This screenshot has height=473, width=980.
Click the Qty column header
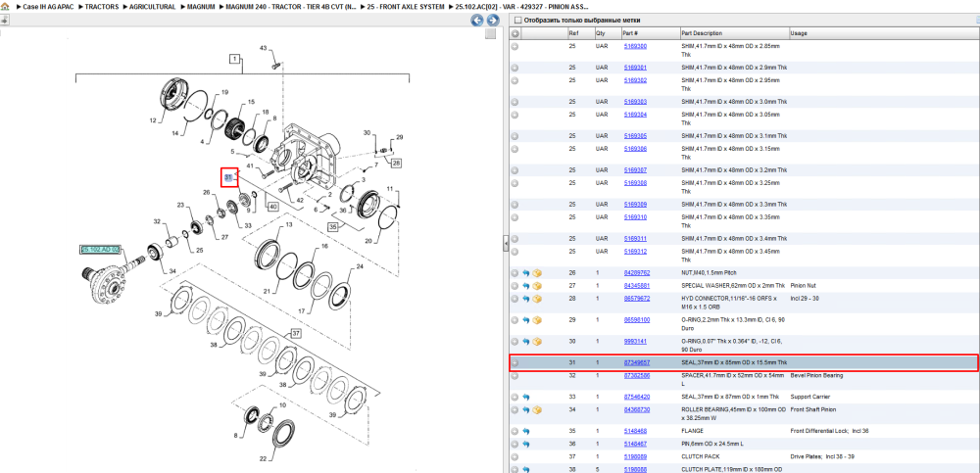pyautogui.click(x=601, y=33)
